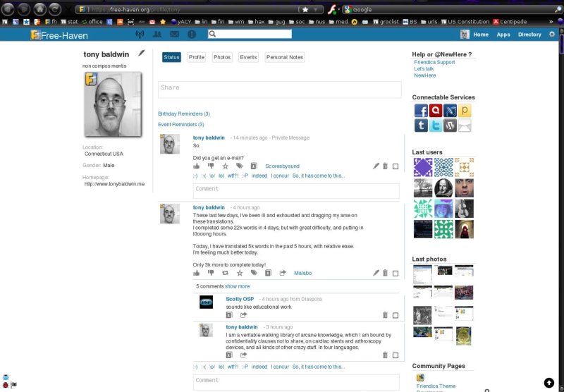Delete the translations post using trash icon
This screenshot has height=392, width=564.
(x=385, y=273)
